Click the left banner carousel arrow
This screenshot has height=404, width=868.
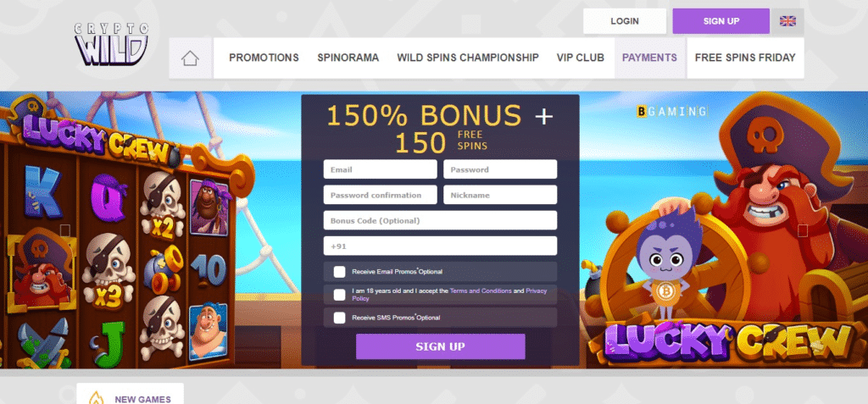(x=64, y=230)
